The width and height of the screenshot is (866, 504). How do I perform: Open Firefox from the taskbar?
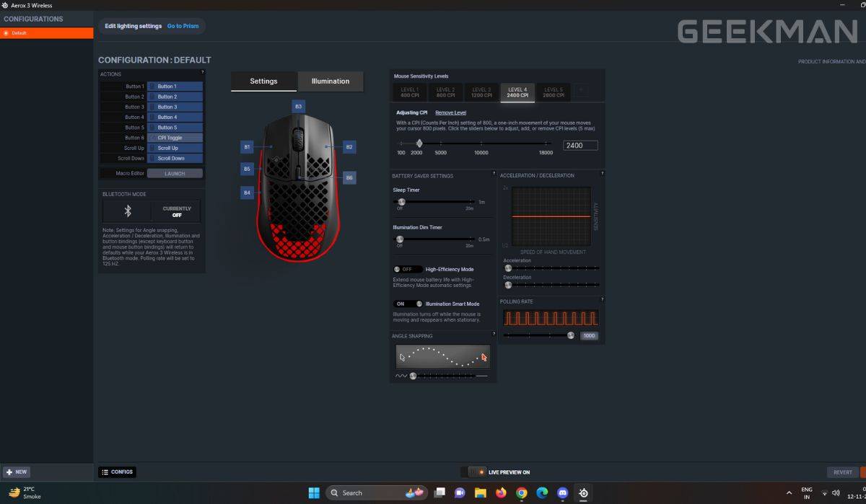point(501,493)
